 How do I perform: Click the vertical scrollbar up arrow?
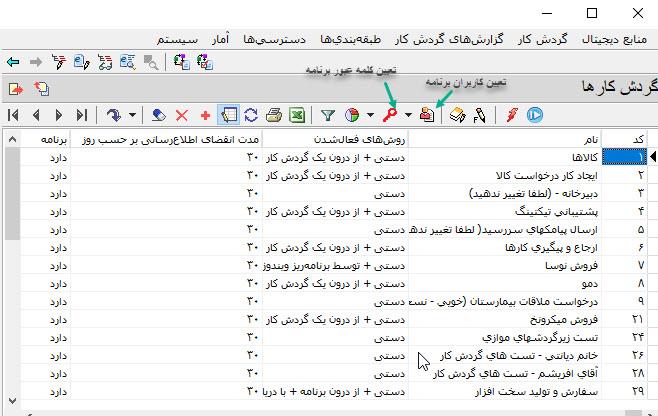12,139
